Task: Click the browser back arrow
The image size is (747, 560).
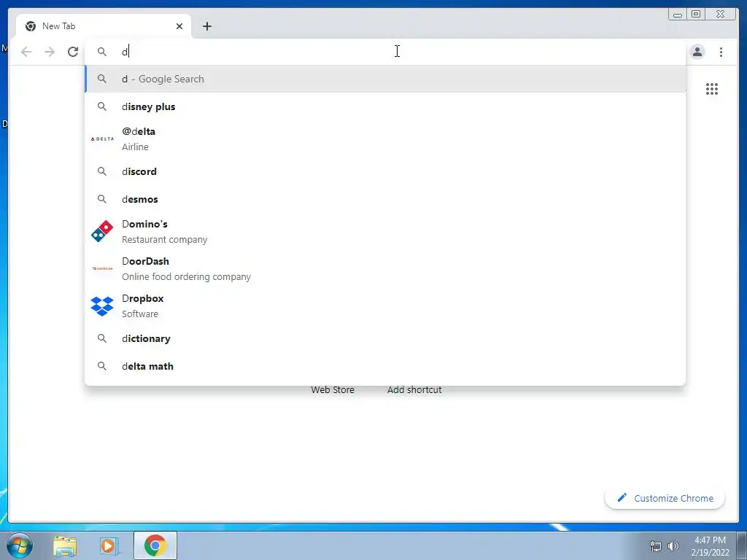Action: point(26,52)
